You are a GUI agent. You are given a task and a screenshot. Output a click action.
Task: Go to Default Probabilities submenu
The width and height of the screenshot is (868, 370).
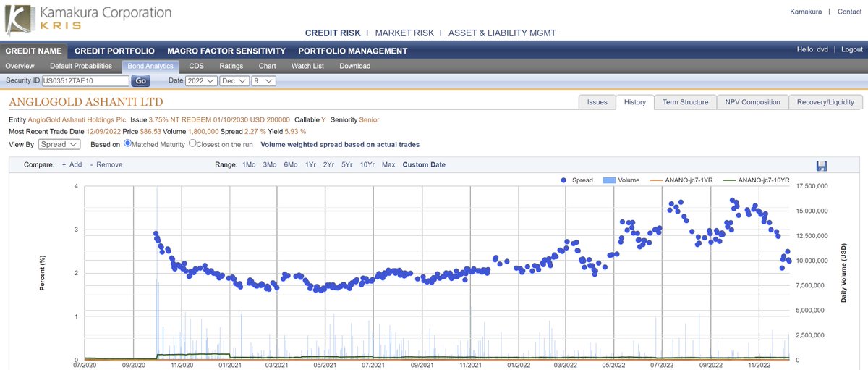click(x=81, y=66)
